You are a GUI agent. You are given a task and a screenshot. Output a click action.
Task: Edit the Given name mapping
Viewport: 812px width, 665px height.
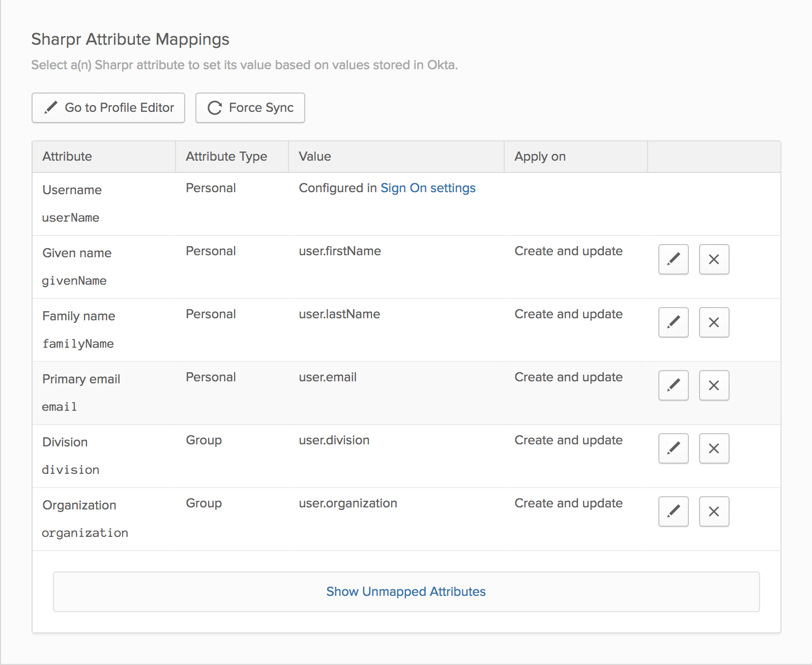coord(673,259)
